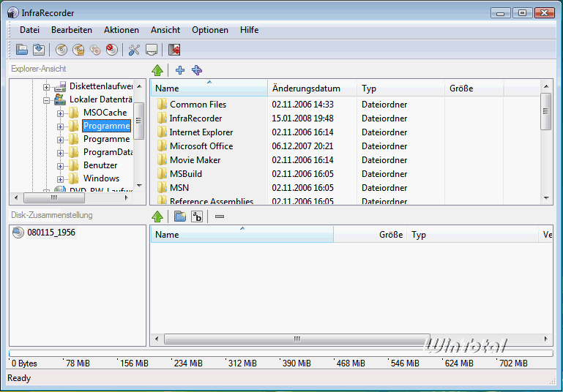
Task: Select the highlighted Programme tree item
Action: point(106,126)
